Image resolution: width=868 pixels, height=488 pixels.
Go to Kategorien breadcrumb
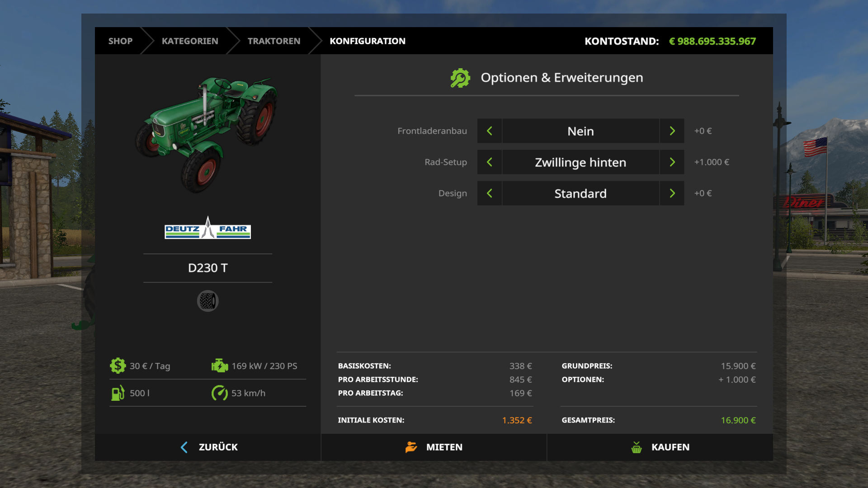190,41
